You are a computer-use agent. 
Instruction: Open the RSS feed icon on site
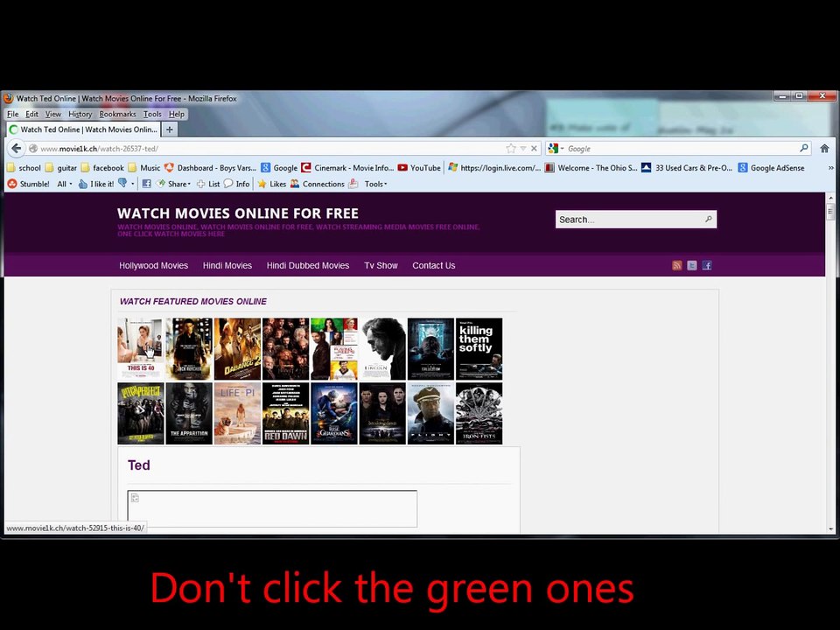[x=677, y=265]
